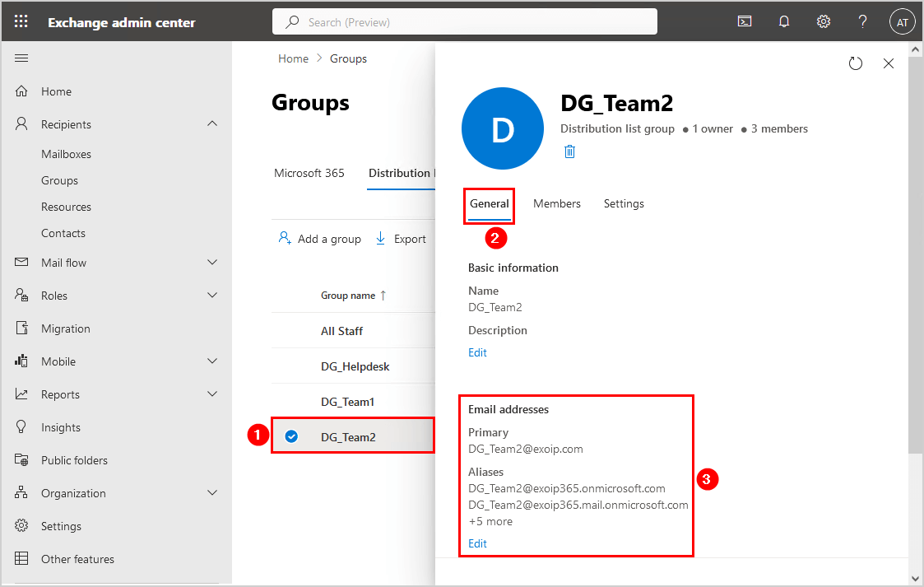This screenshot has width=924, height=587.
Task: Click the Other features table icon
Action: pyautogui.click(x=21, y=559)
